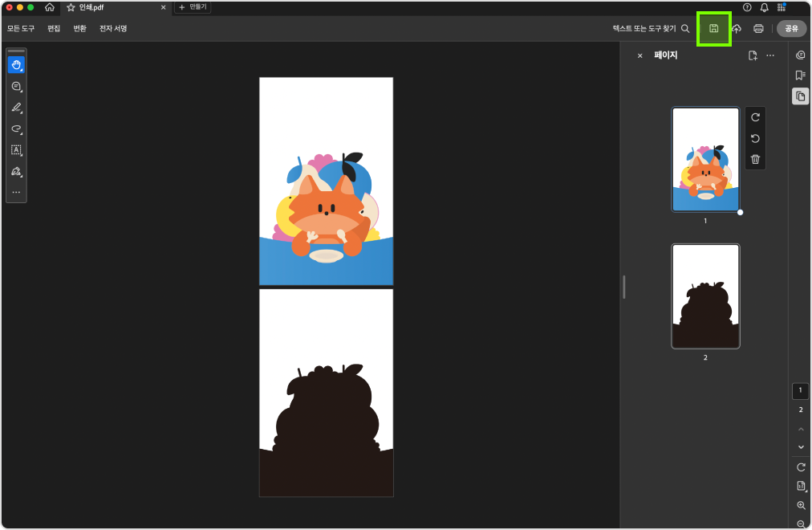
Task: Open the 편집 menu
Action: click(x=54, y=28)
